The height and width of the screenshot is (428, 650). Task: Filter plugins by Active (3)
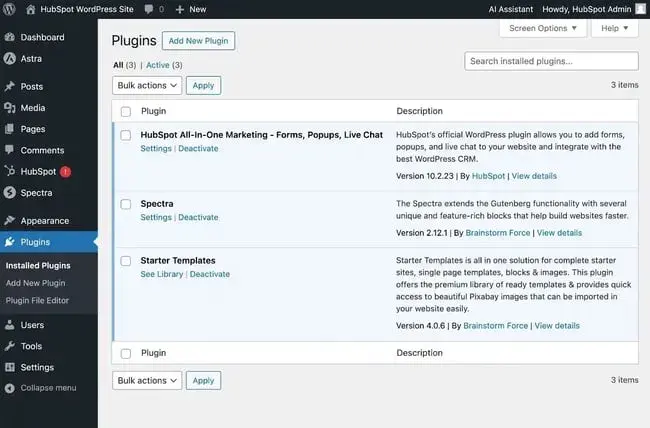(x=164, y=65)
